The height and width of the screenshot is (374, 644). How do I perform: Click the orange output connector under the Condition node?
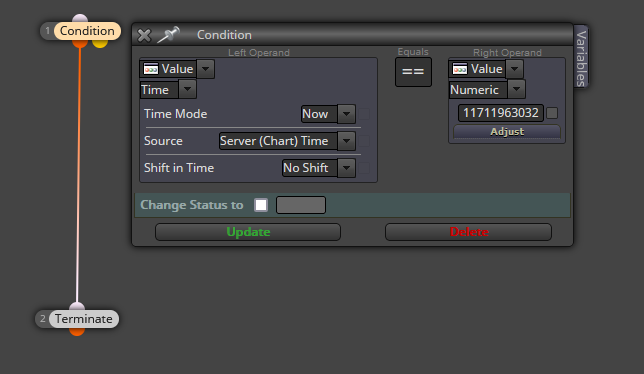80,43
